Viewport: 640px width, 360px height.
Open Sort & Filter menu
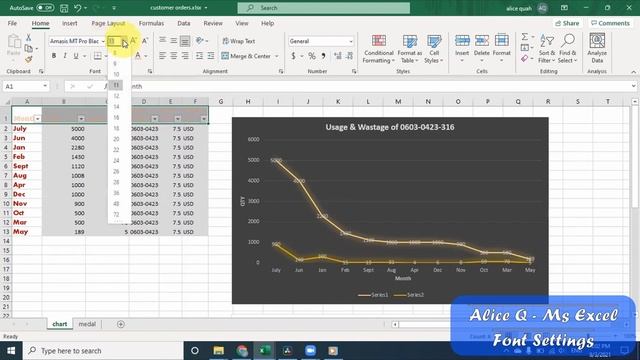point(547,49)
